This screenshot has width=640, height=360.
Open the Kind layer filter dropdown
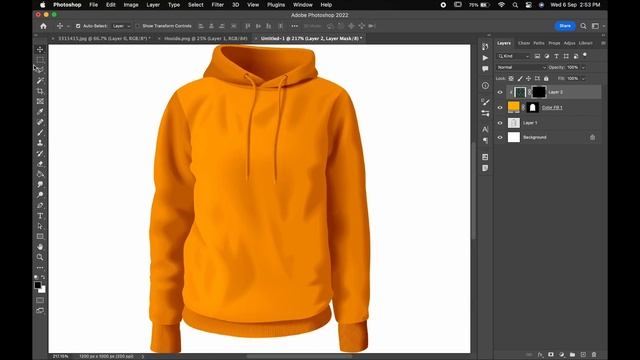pos(513,56)
